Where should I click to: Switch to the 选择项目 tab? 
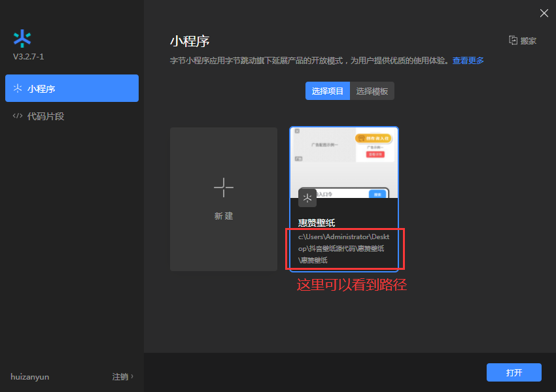click(x=327, y=91)
